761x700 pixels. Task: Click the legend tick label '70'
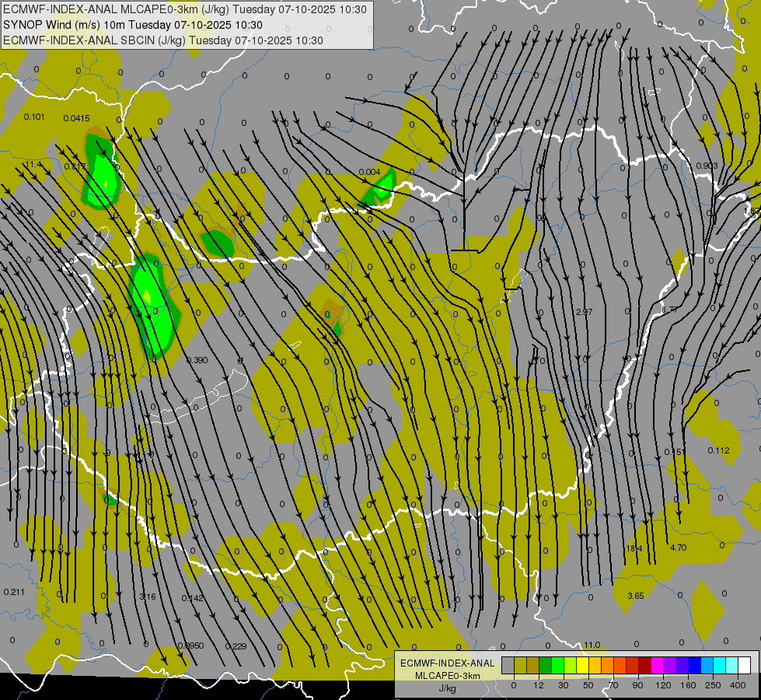[613, 685]
